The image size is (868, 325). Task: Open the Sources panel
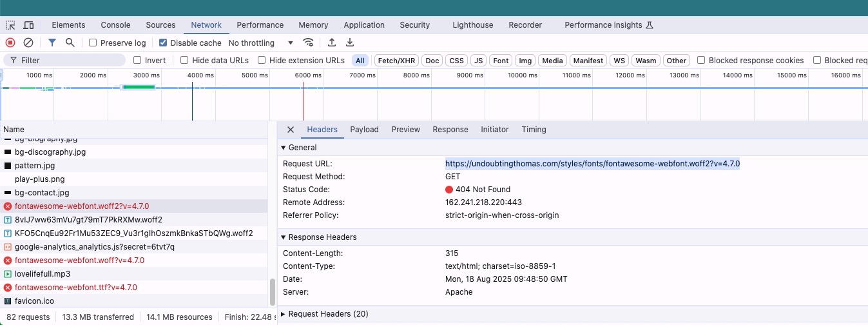[160, 25]
